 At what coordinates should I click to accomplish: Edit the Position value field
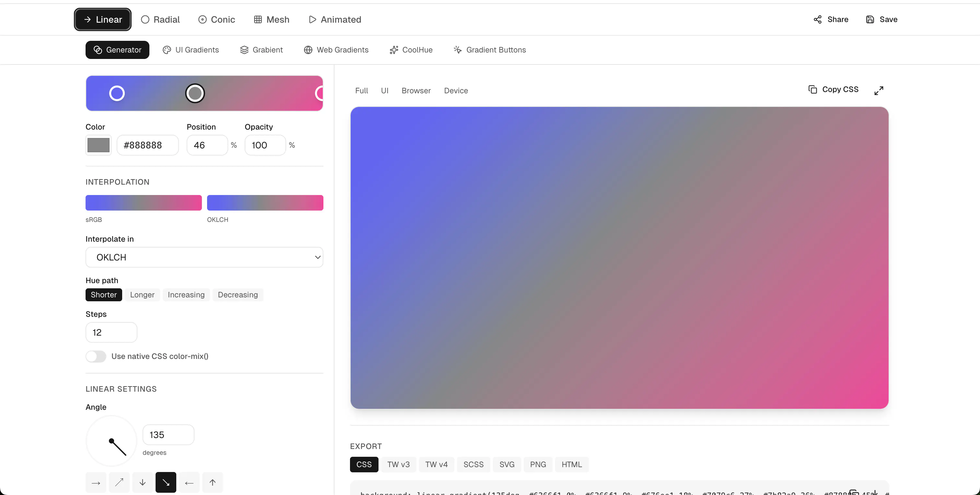207,145
